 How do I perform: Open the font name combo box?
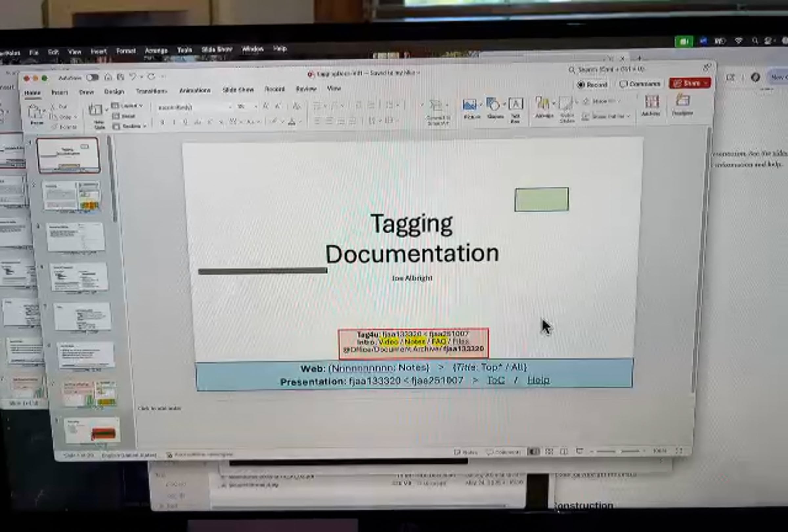tap(194, 107)
